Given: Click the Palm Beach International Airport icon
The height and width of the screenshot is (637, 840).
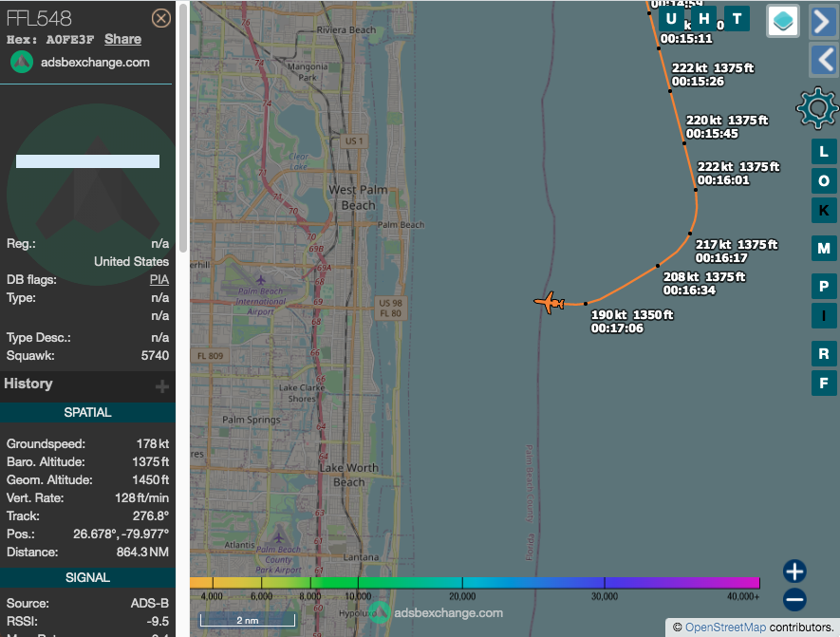Looking at the screenshot, I should 260,280.
